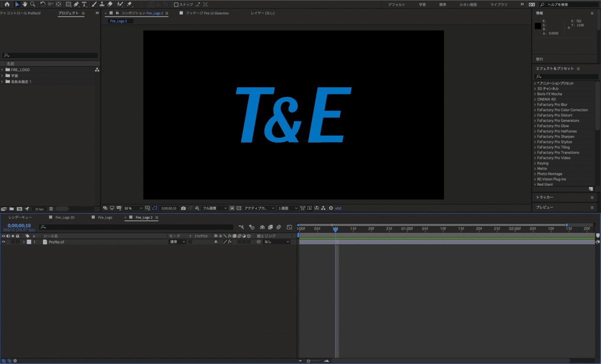The width and height of the screenshot is (601, 364).
Task: Select the Zoom magnifier tool
Action: (33, 4)
